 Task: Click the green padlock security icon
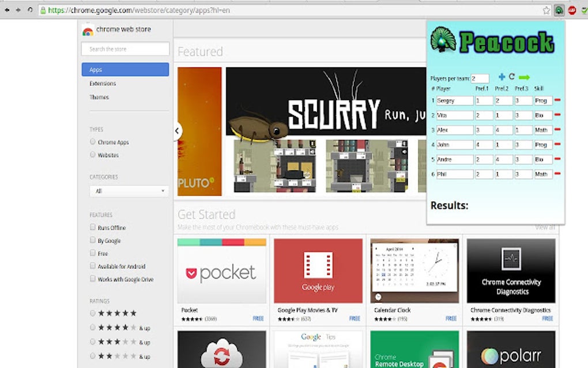click(43, 10)
